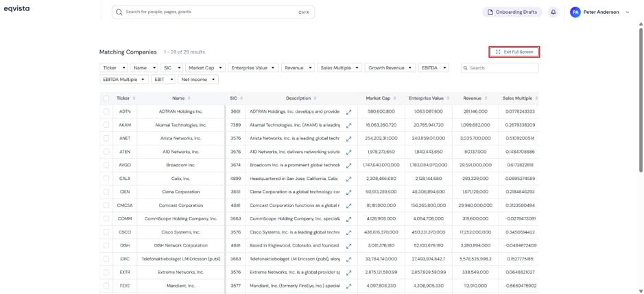Open the Market Cap filter dropdown
644x294 pixels.
pos(205,68)
